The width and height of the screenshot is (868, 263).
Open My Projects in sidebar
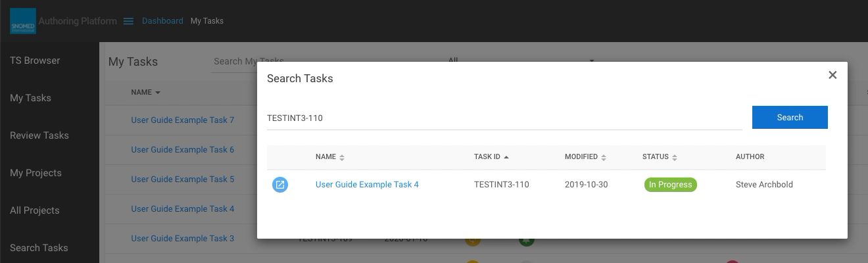point(36,173)
